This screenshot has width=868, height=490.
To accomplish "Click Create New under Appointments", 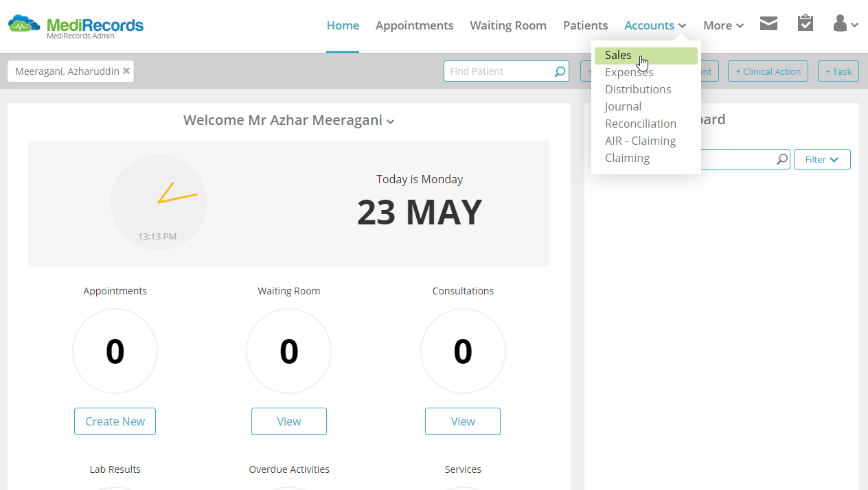I will tap(115, 421).
